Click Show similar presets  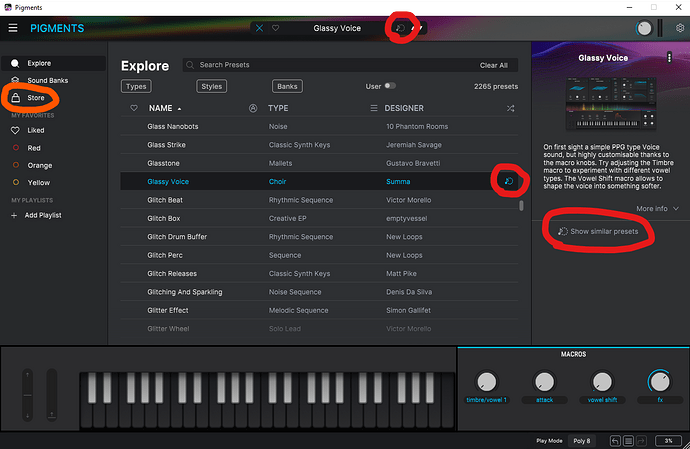tap(598, 232)
